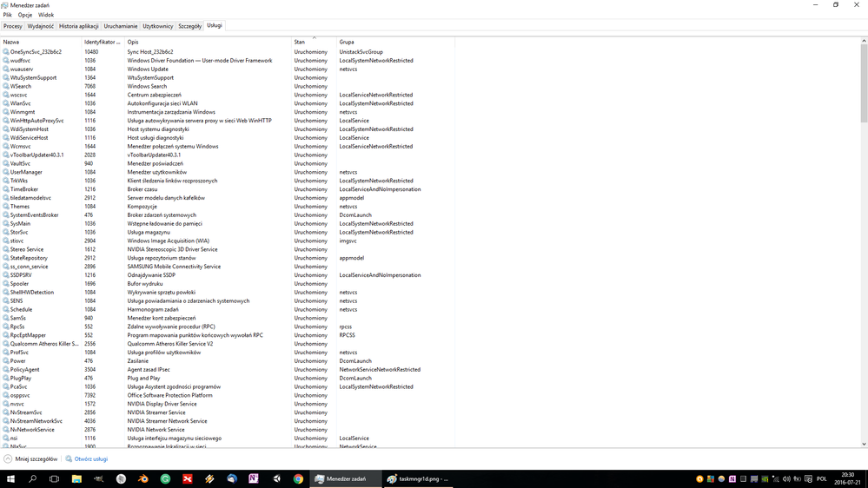Click the Wi-Fi network tray icon
The image size is (868, 488).
775,478
